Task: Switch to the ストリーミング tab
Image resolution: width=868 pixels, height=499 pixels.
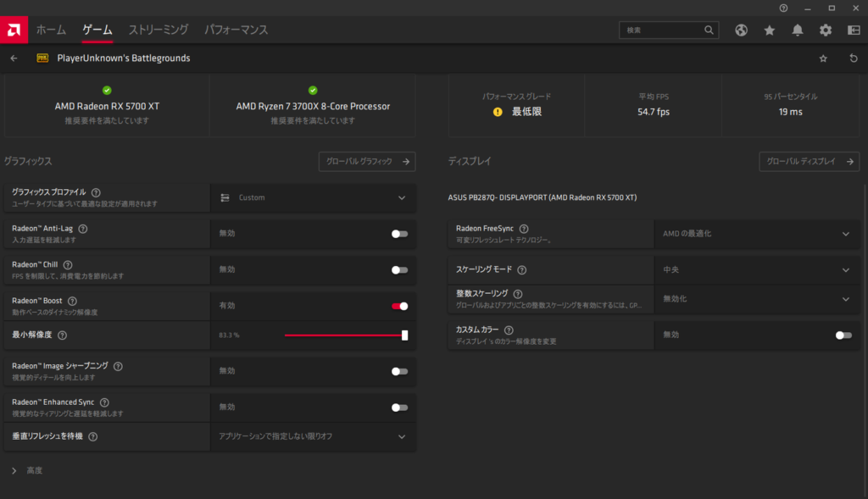Action: pyautogui.click(x=158, y=29)
